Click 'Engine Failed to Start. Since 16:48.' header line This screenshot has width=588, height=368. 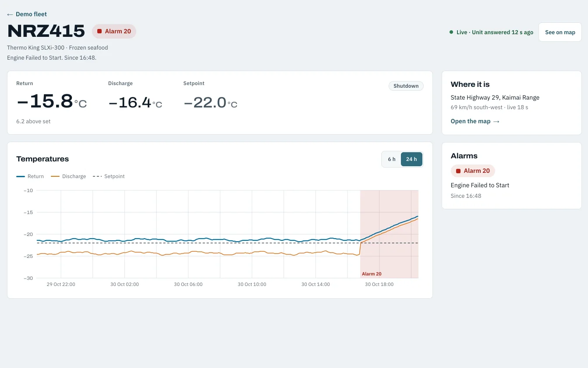point(52,57)
